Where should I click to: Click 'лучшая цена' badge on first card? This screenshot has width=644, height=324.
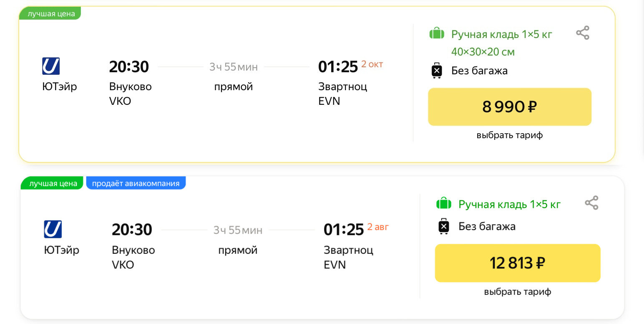click(51, 14)
